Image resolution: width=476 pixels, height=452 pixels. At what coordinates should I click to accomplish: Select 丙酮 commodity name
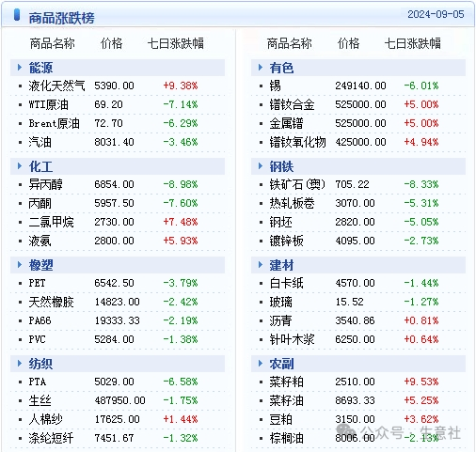click(40, 203)
